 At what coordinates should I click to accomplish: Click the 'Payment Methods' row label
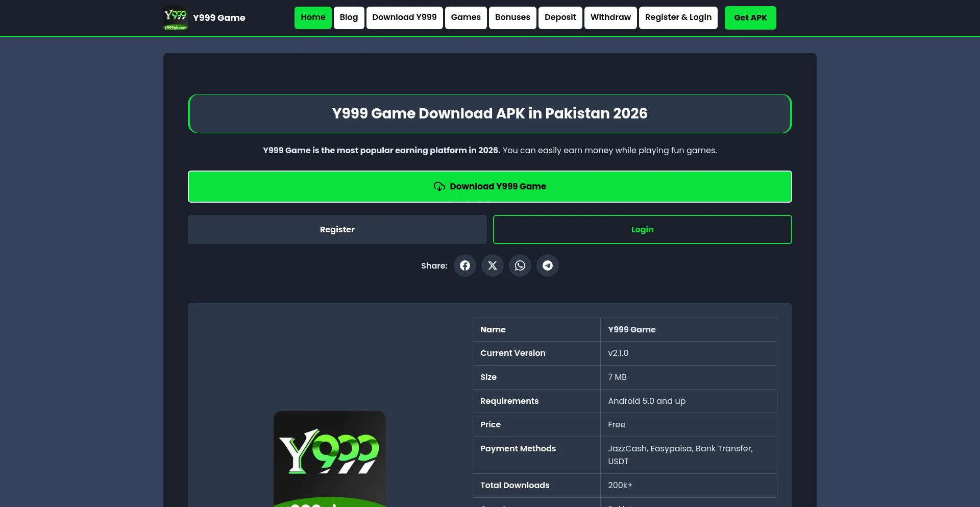[x=518, y=449]
